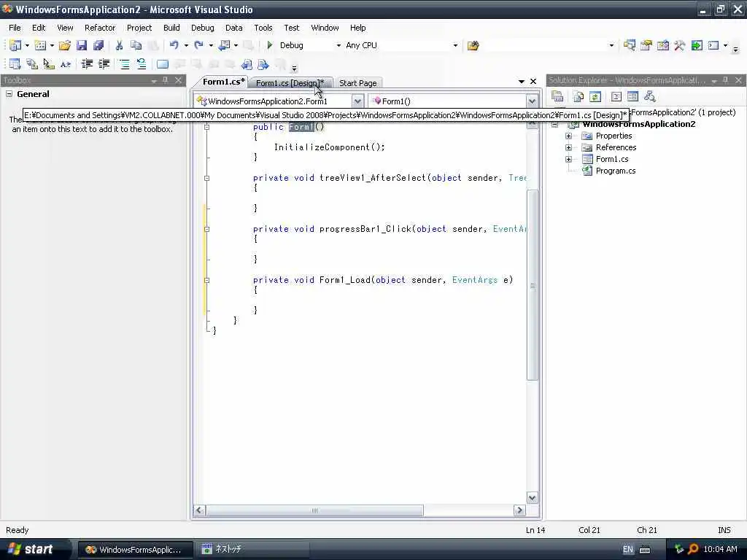
Task: Save Form1.cs with the floppy disk icon
Action: click(82, 45)
